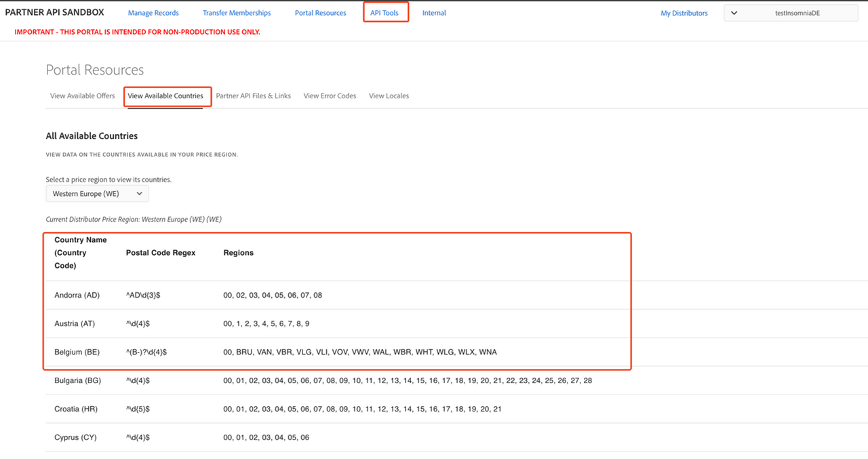Click the chevron icon beside testInsomniaDE
The height and width of the screenshot is (459, 868).
point(734,13)
